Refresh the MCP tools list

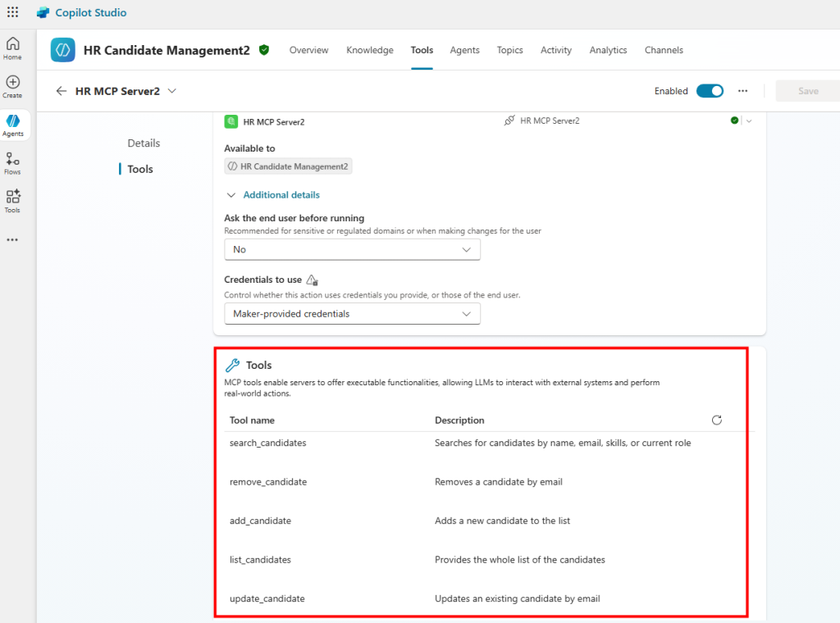(x=716, y=420)
